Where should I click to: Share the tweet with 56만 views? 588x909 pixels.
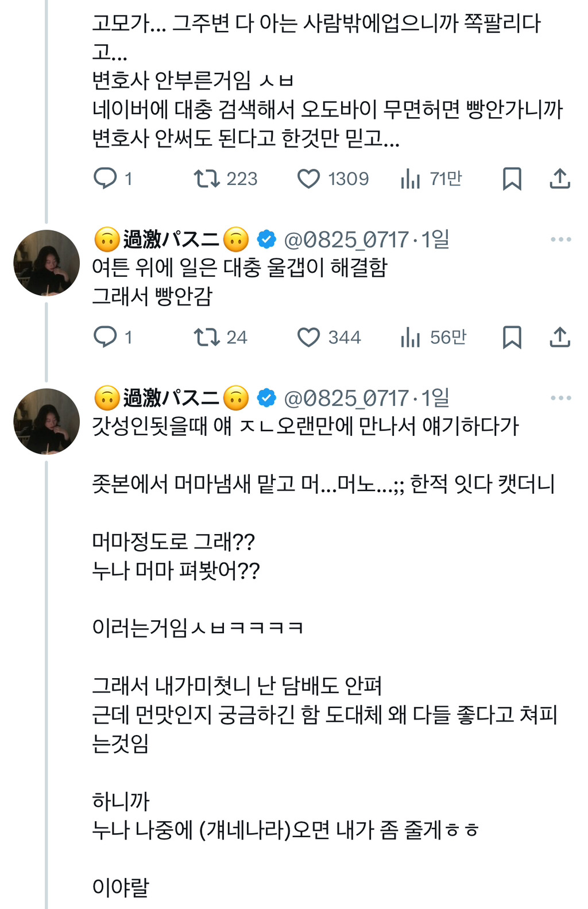560,337
